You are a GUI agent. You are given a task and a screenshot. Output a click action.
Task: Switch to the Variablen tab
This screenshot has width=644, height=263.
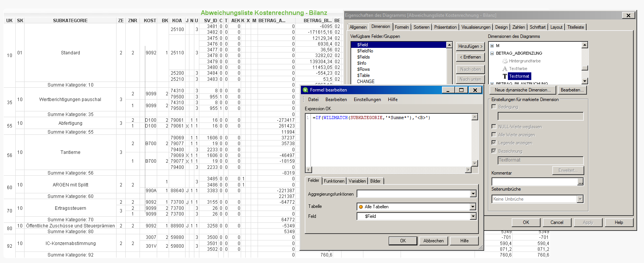click(x=357, y=181)
